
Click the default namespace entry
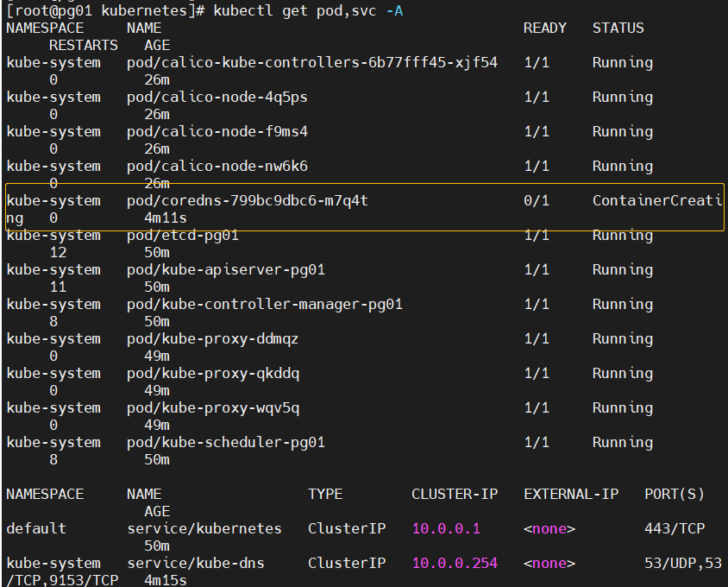(x=36, y=529)
